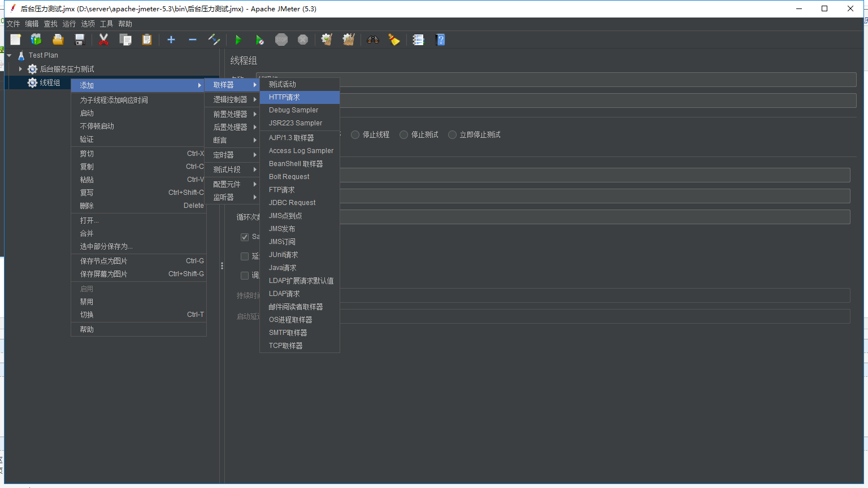Image resolution: width=868 pixels, height=488 pixels.
Task: Collapse all nodes with minus icon
Action: pos(193,40)
